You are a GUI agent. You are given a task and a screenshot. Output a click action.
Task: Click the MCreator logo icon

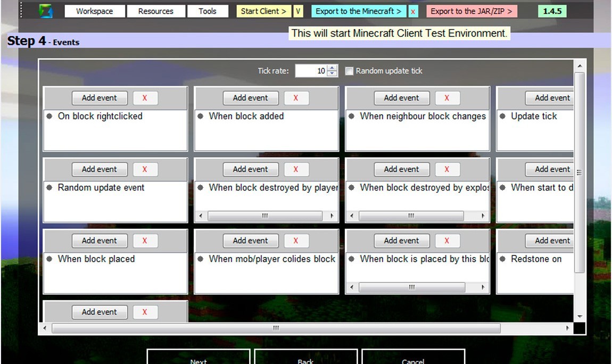(46, 11)
